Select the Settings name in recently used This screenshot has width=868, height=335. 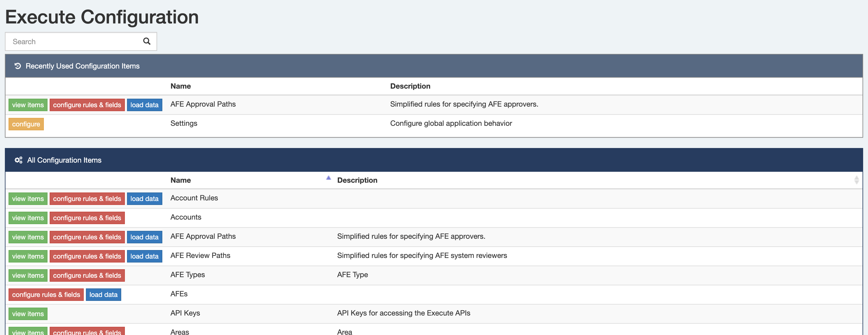pyautogui.click(x=184, y=123)
